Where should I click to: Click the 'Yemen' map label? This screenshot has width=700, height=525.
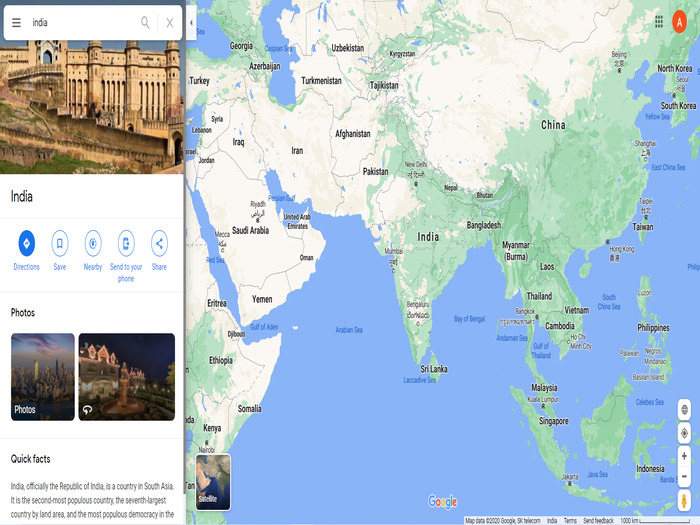(x=262, y=299)
